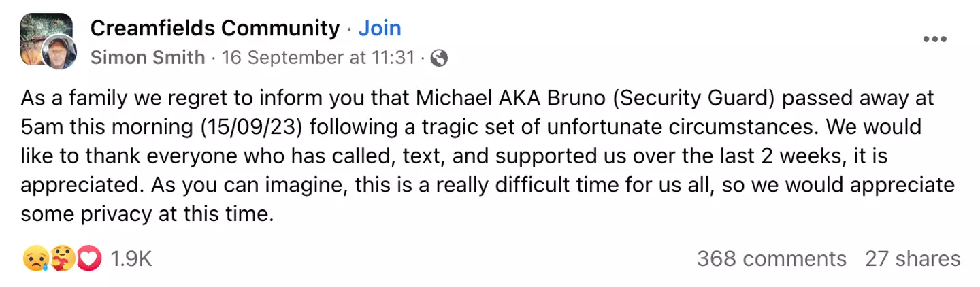
Task: Click the care hug reaction emoji
Action: (x=62, y=259)
